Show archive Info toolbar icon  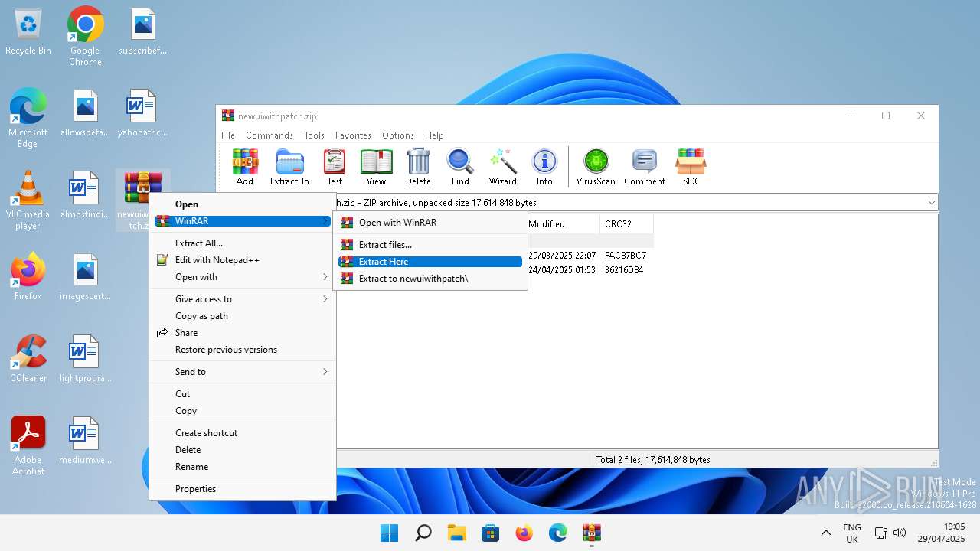coord(544,167)
